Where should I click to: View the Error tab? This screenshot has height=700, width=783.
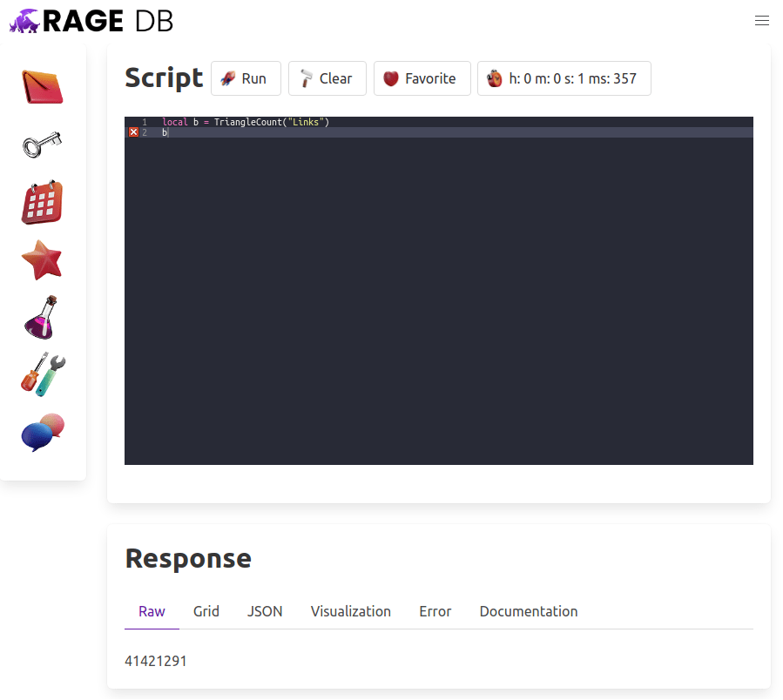point(435,611)
